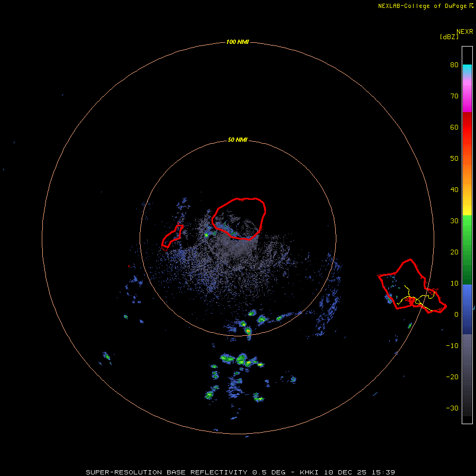Pick the blue band of the color bar

pos(467,309)
